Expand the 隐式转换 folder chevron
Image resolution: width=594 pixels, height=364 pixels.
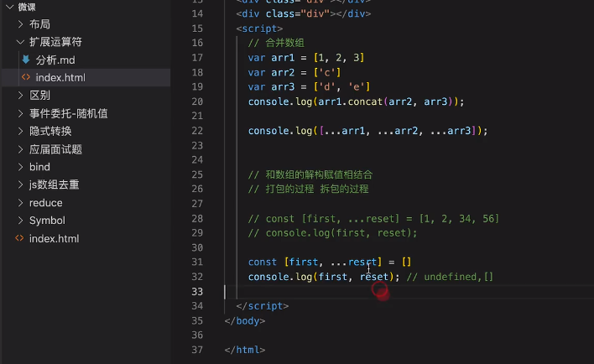click(x=20, y=131)
